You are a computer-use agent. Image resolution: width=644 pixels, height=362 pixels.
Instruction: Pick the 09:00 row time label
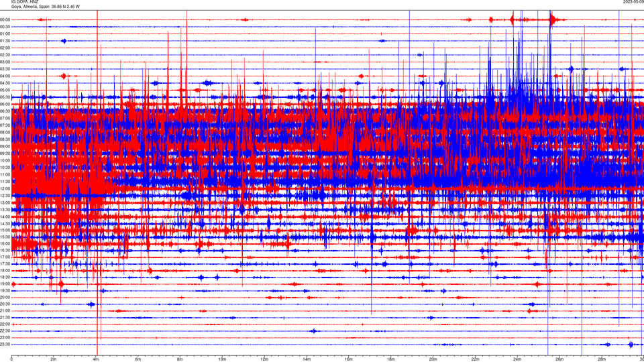[5, 146]
